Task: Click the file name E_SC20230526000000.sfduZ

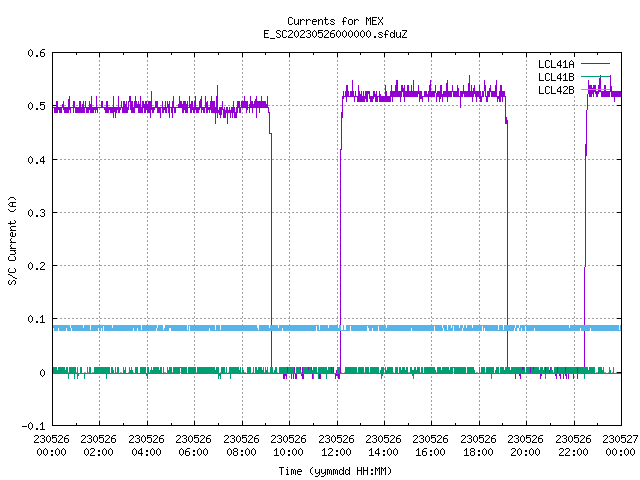Action: (335, 34)
